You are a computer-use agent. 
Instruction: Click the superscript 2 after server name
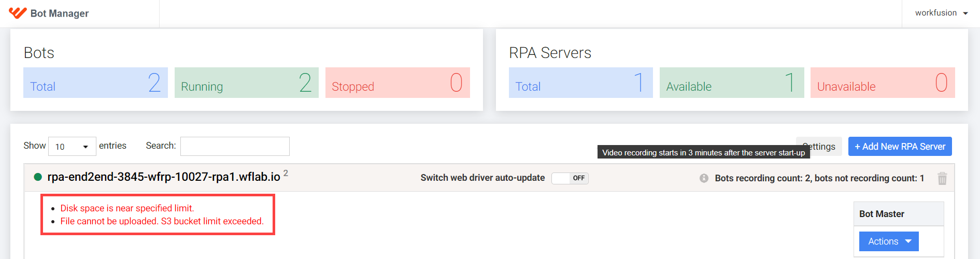[286, 173]
